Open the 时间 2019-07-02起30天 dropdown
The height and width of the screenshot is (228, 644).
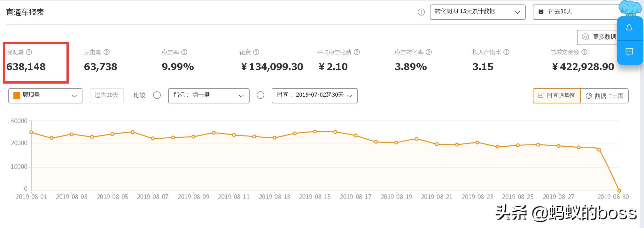[314, 96]
